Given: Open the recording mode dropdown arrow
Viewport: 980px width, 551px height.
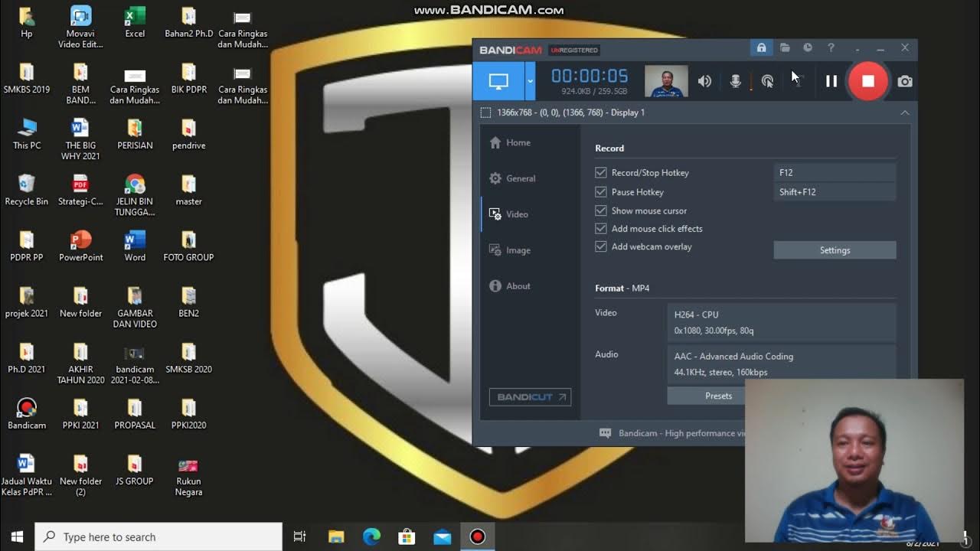Looking at the screenshot, I should tap(530, 81).
